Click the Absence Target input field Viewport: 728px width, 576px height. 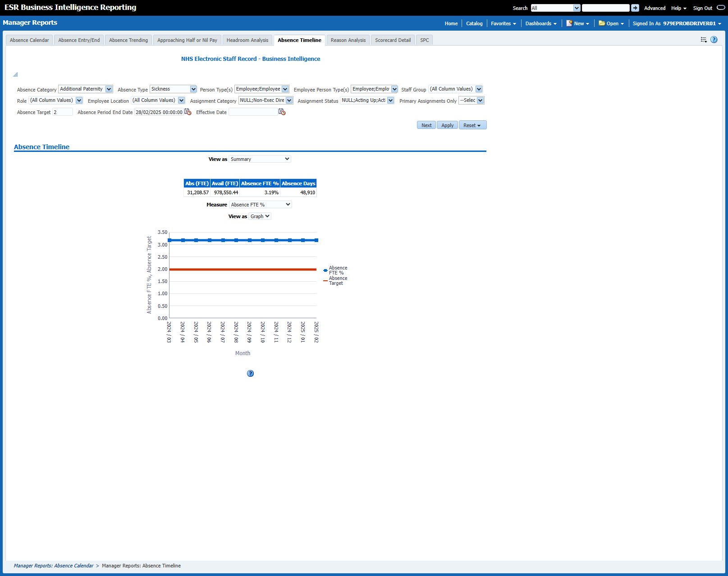(63, 112)
